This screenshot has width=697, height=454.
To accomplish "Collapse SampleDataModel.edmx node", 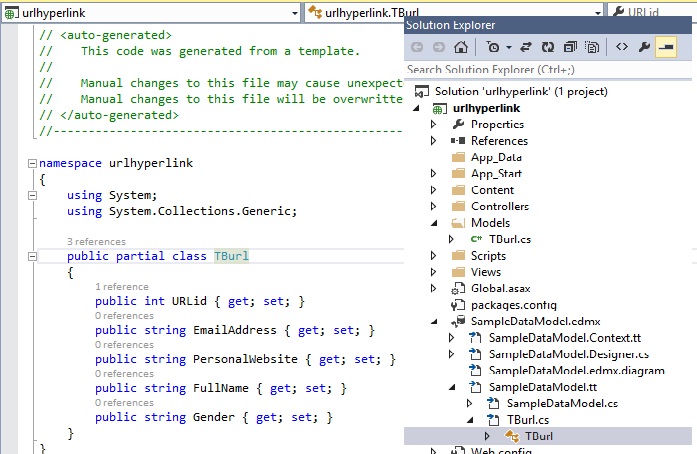I will click(434, 322).
